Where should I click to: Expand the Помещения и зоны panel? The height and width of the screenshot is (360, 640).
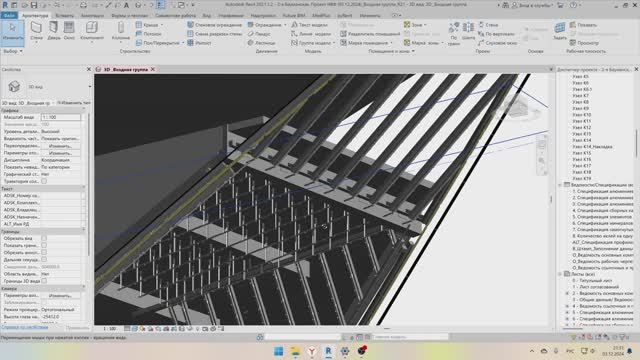click(x=391, y=51)
